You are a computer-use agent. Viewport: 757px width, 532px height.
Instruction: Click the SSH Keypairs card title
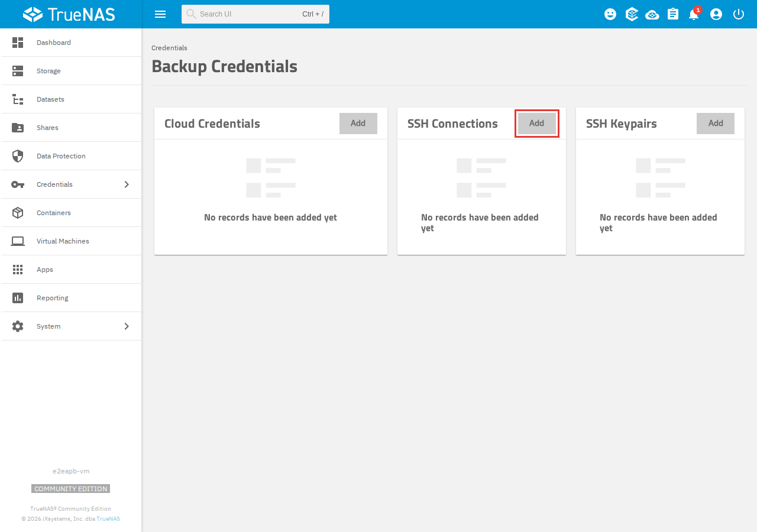[622, 124]
